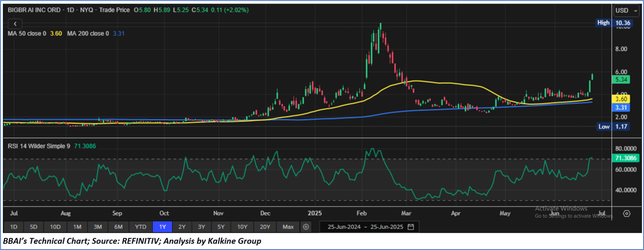This screenshot has width=644, height=250.
Task: Switch to 6M time range
Action: tap(118, 227)
